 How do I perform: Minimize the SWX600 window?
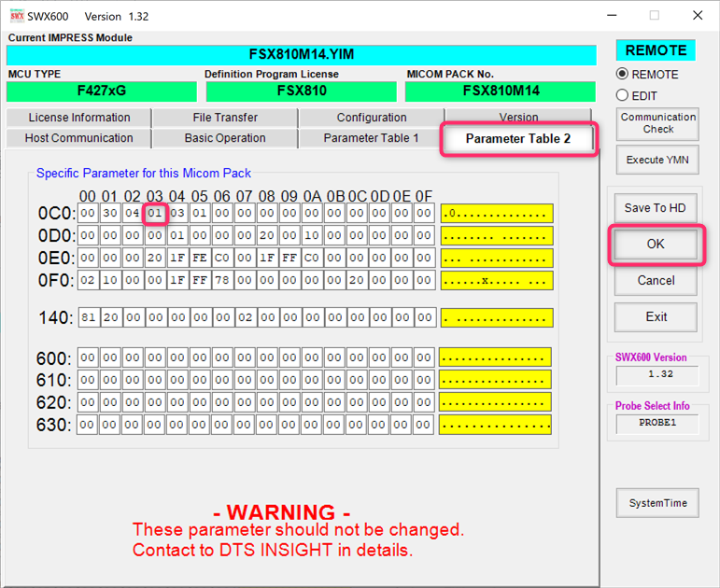click(612, 16)
